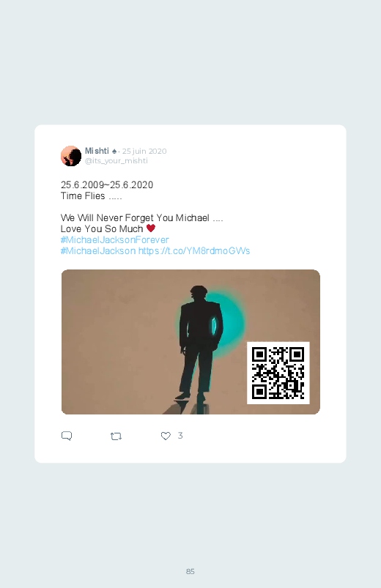Click the like count number 3
This screenshot has height=588, width=381.
point(180,436)
